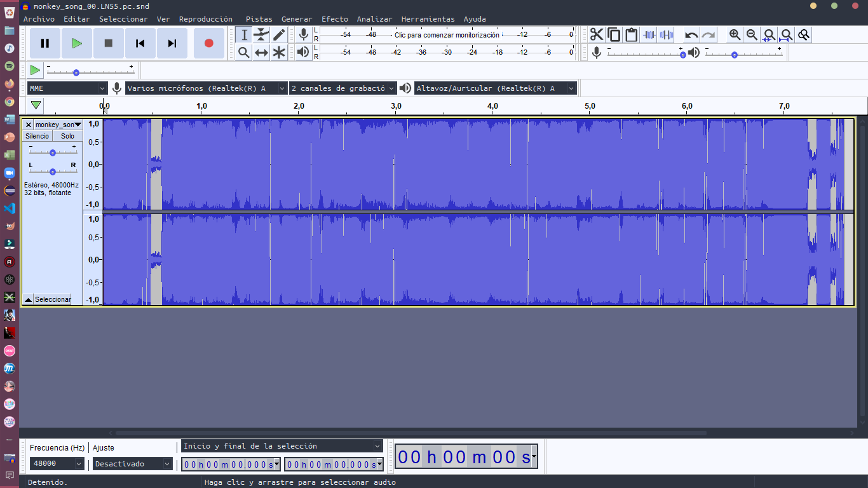The image size is (868, 488).
Task: Stop playback with the Stop button
Action: (109, 43)
